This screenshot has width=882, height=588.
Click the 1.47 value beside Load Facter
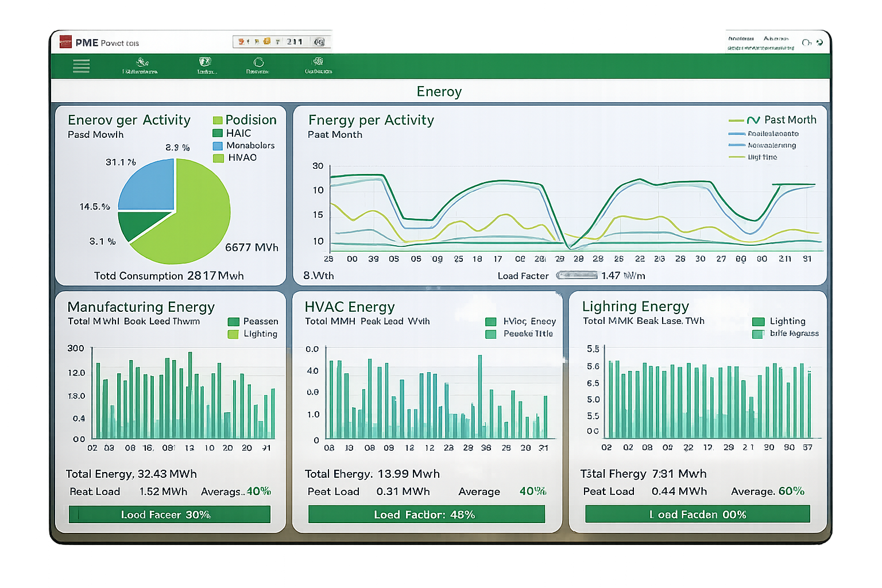(x=610, y=276)
